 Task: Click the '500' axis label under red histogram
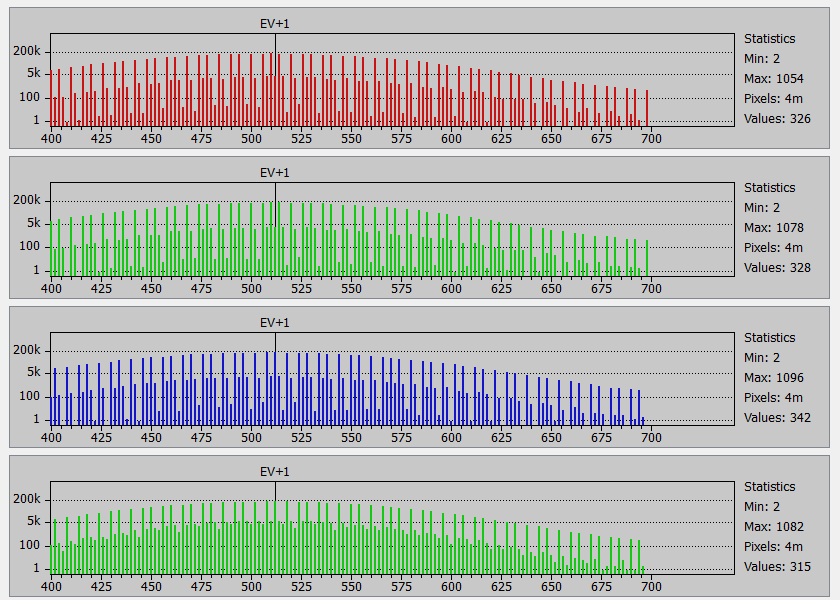coord(251,139)
